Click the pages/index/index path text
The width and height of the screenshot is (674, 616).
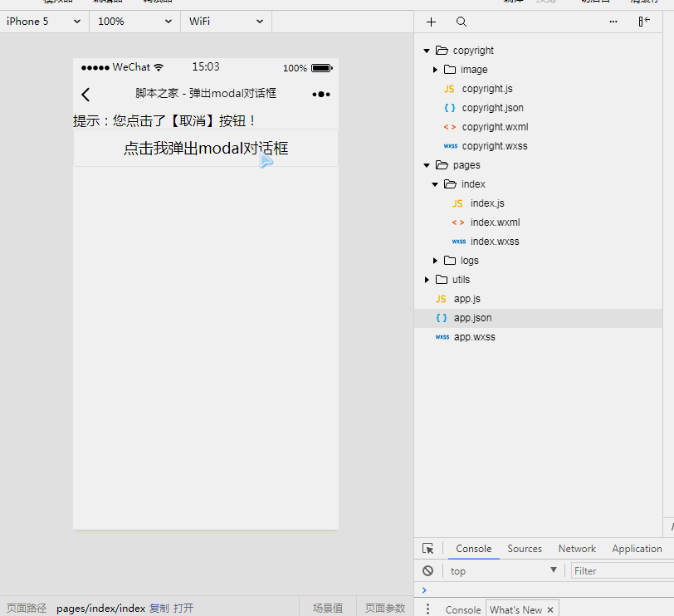point(100,609)
